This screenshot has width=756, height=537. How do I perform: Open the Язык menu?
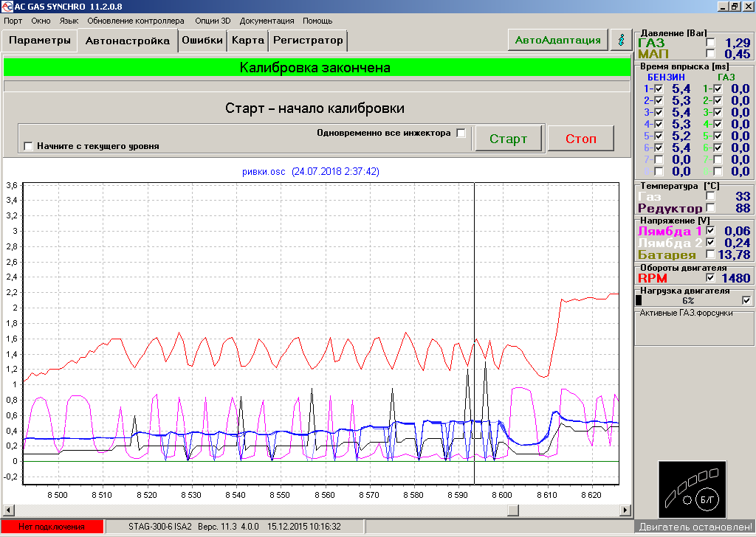[x=69, y=21]
